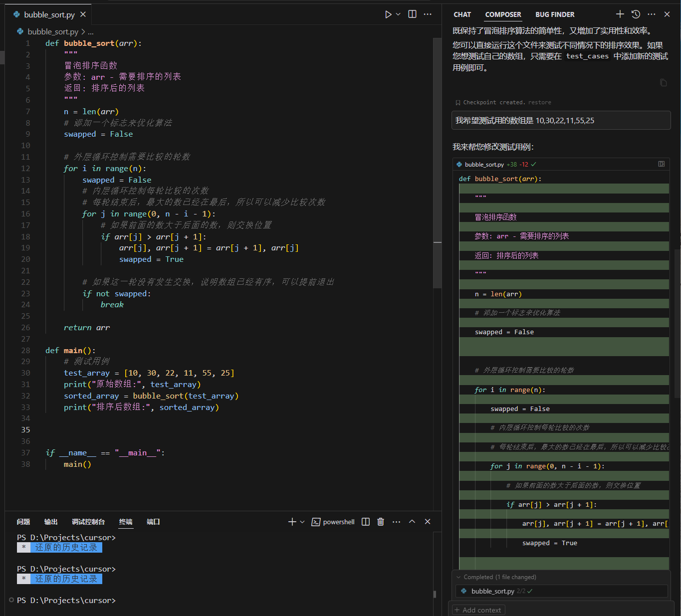Image resolution: width=681 pixels, height=616 pixels.
Task: Click the Add context button
Action: tap(478, 610)
